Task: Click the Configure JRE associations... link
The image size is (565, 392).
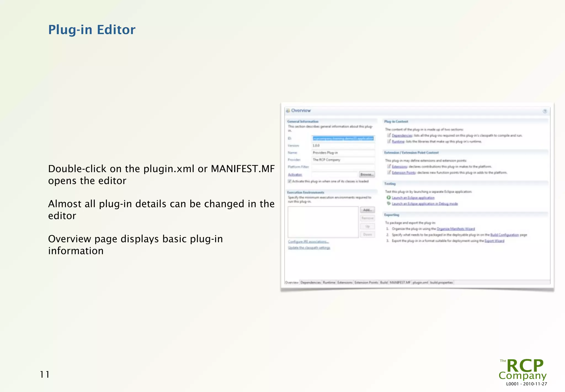Action: point(308,242)
